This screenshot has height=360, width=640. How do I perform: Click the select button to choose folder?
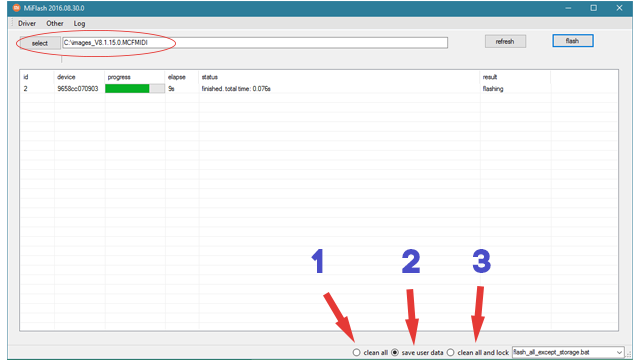pyautogui.click(x=40, y=43)
